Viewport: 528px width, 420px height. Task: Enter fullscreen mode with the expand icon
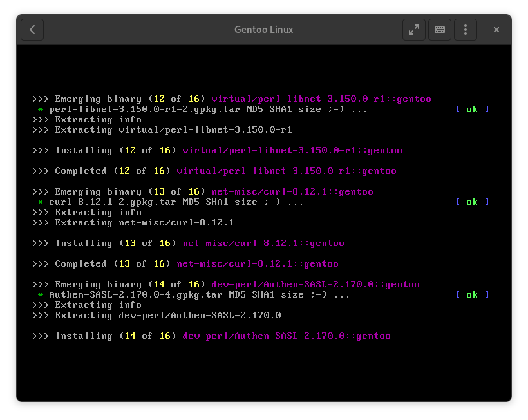click(414, 30)
